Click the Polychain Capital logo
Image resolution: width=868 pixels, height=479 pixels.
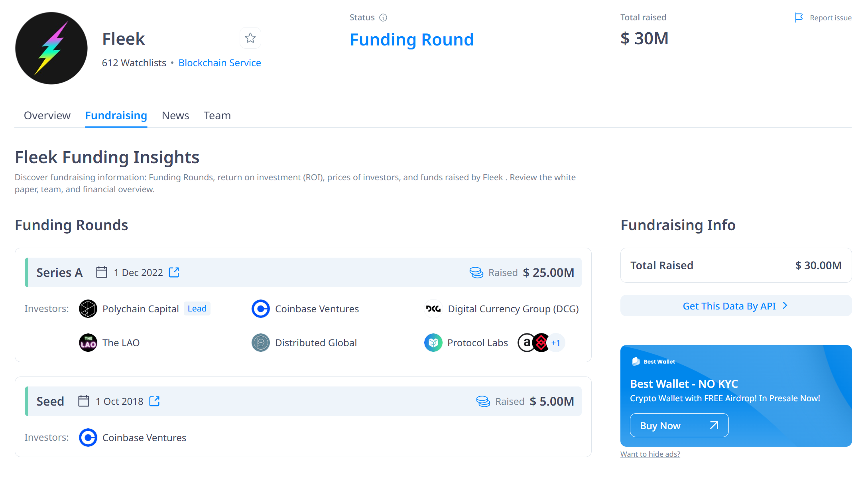point(88,309)
